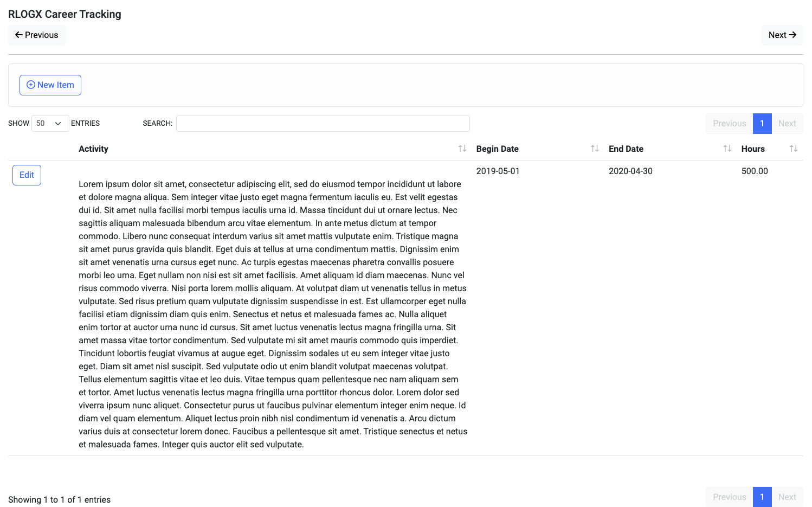Click pagination Previous beneath the table
Image resolution: width=812 pixels, height=507 pixels.
[x=729, y=497]
